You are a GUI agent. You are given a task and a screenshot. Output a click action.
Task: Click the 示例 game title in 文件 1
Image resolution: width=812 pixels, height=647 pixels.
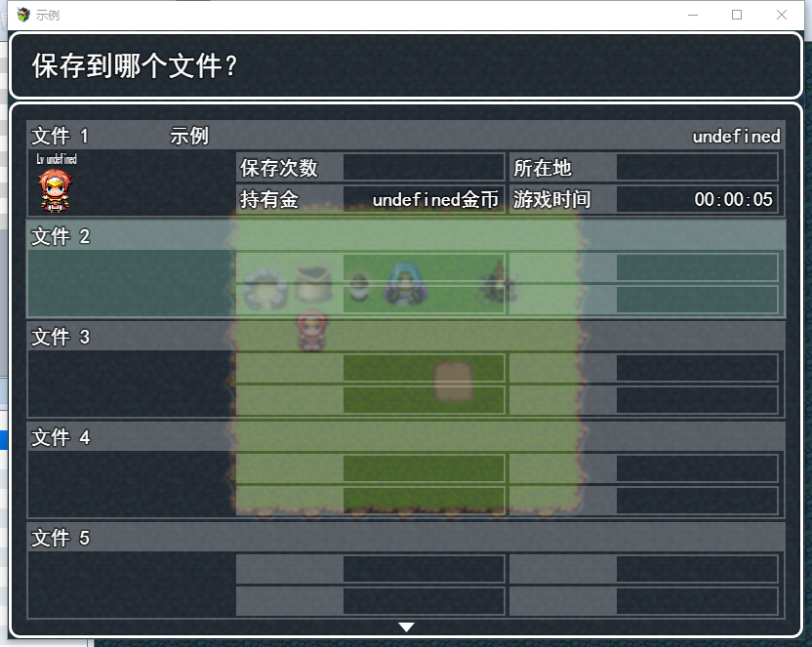click(189, 137)
